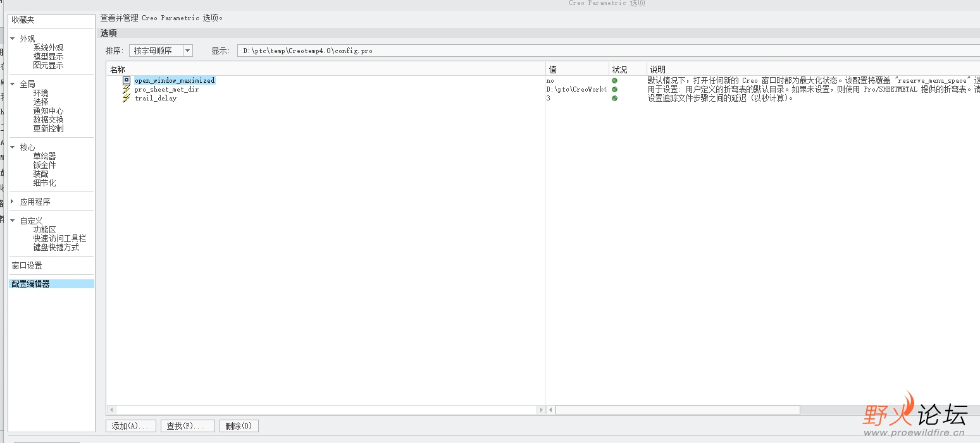Open 收藏夹 section
Screen dimensions: 980x443
(23, 20)
